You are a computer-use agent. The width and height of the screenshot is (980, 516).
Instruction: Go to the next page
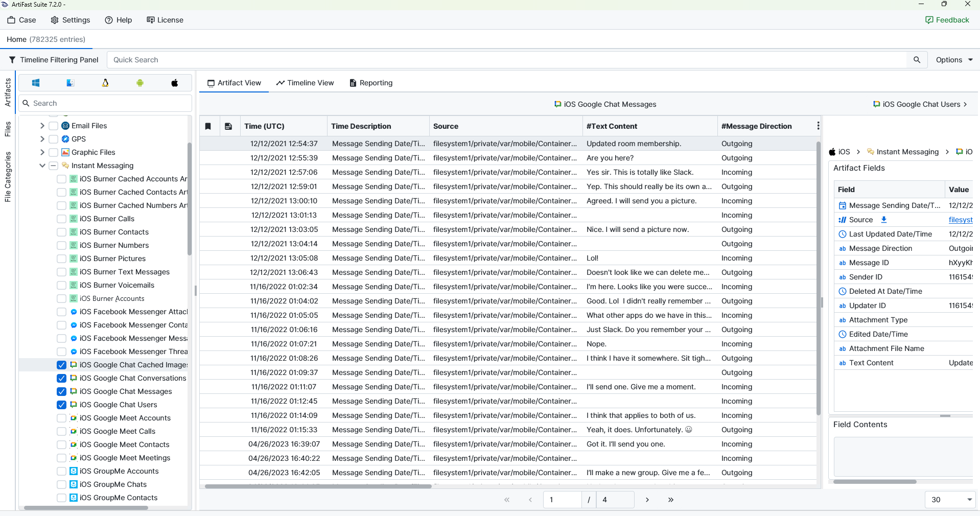coord(647,500)
